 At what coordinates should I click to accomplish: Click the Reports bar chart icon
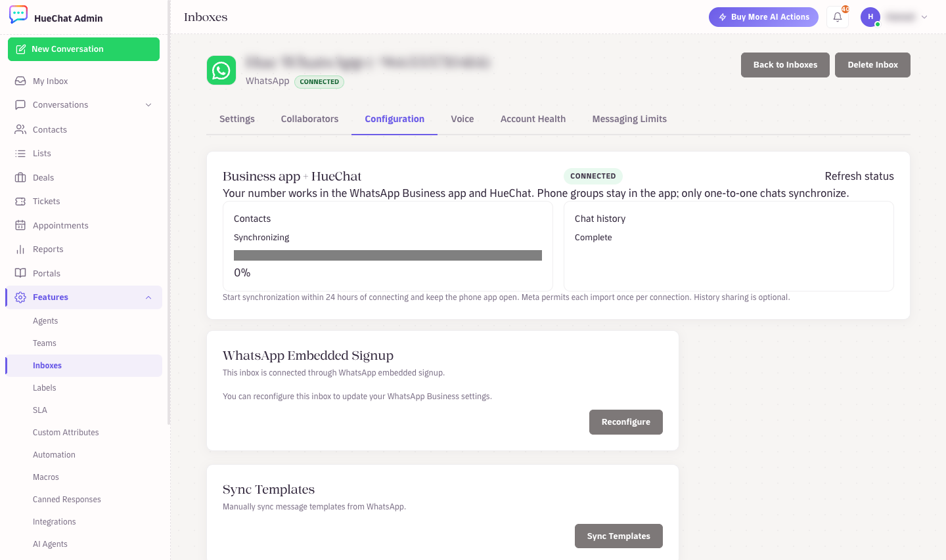pyautogui.click(x=20, y=249)
